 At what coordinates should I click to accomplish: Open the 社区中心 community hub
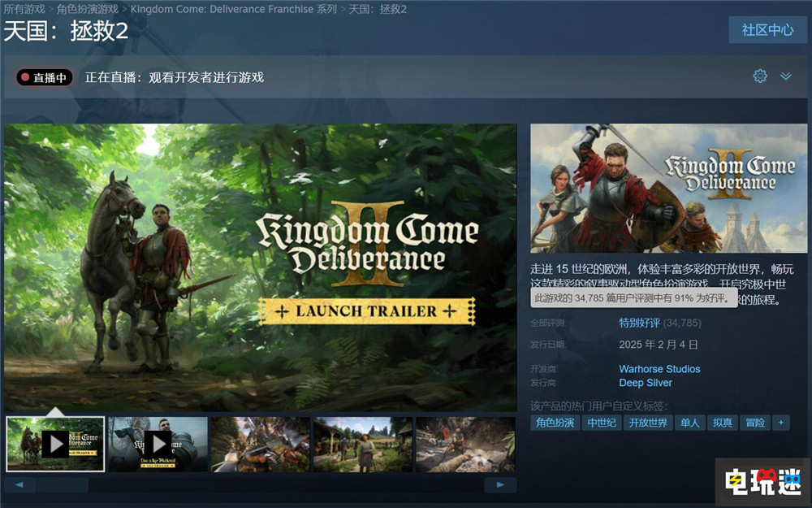767,29
